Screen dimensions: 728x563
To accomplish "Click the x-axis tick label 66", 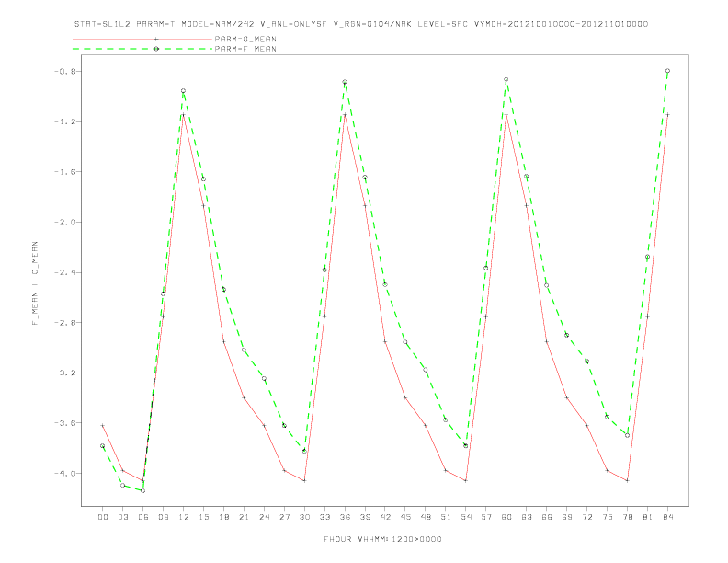I will [547, 517].
